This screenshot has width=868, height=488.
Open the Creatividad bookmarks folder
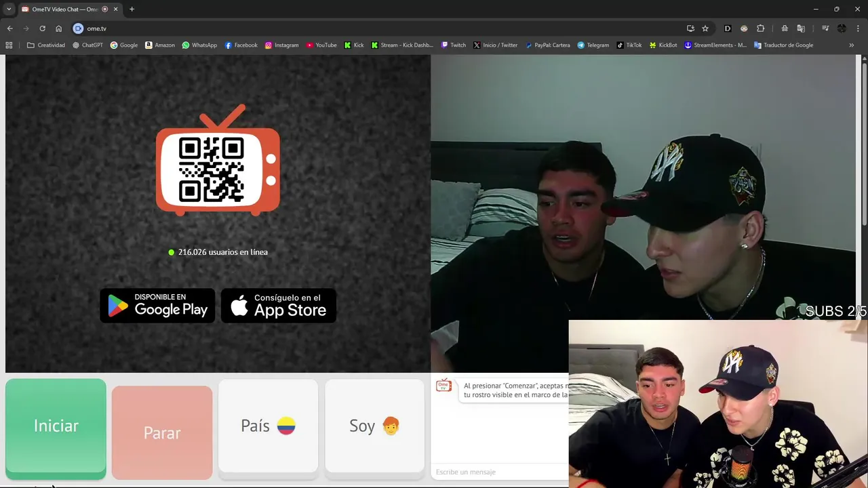[46, 45]
